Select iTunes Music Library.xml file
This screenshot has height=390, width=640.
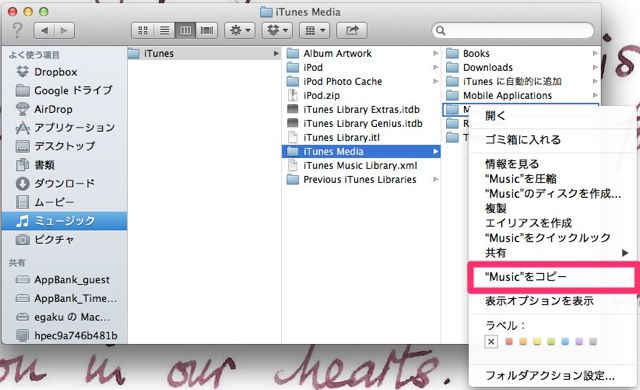click(x=361, y=165)
